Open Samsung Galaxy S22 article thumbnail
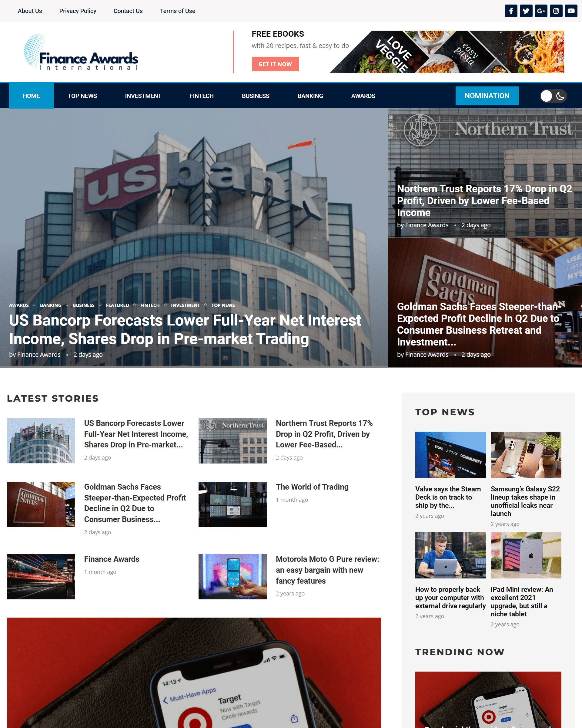 pyautogui.click(x=526, y=455)
